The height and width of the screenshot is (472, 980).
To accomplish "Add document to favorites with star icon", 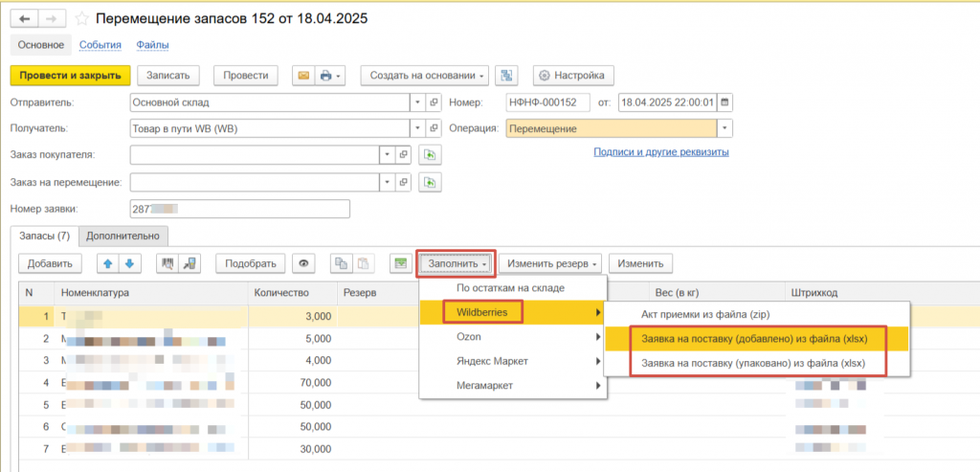I will click(82, 19).
